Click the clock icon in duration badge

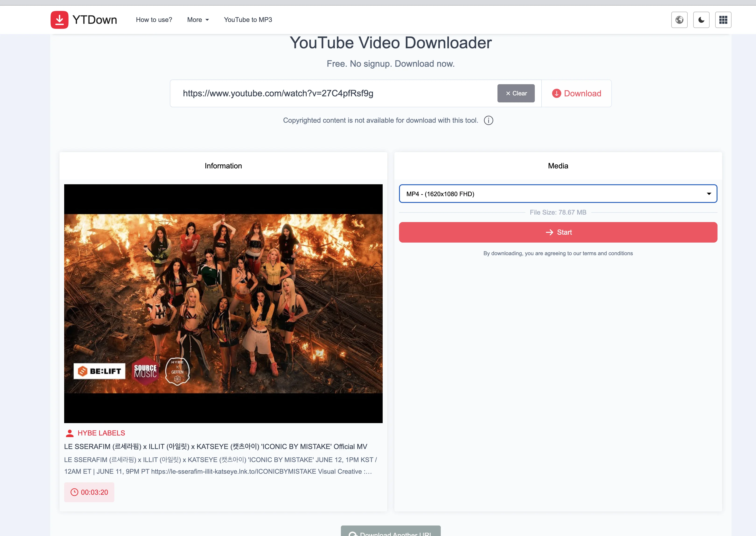pyautogui.click(x=75, y=492)
